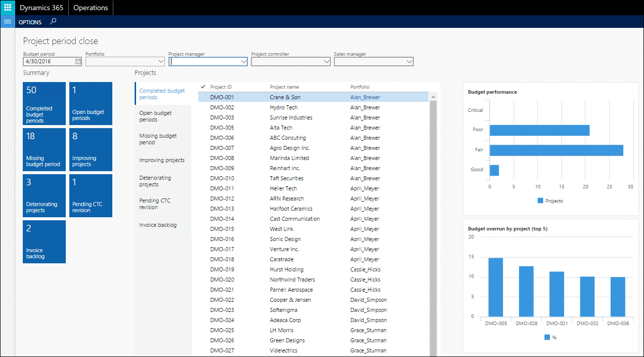Click the Completed budget periods tile
Screen dimensions: 644x357
[45, 103]
